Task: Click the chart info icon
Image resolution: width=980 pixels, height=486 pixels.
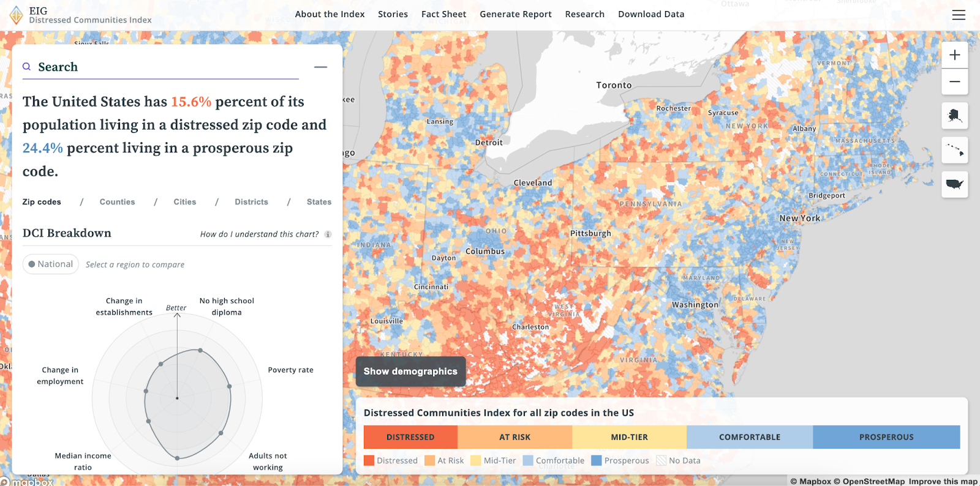Action: pos(328,234)
